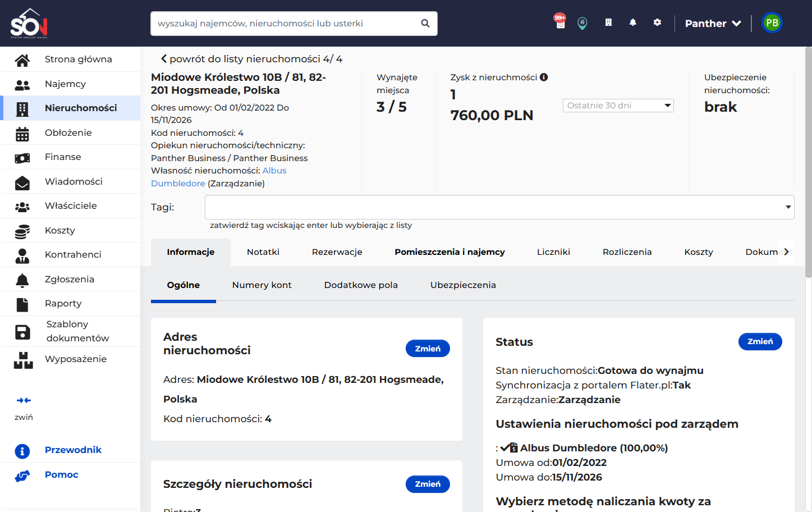Select the Dodatkowe pola subtab

point(361,285)
